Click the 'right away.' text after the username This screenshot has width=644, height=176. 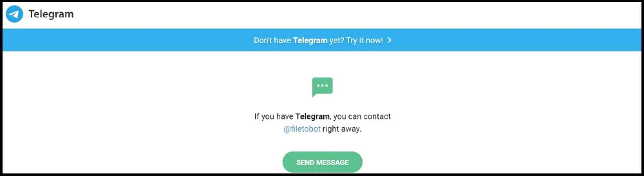[x=342, y=129]
